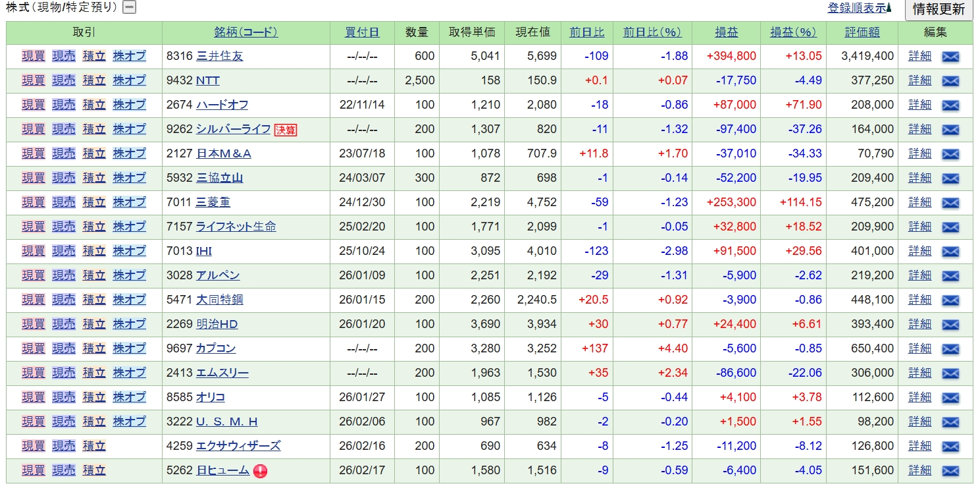Open the mail alert icon for 三菱重
980x494 pixels.
point(950,203)
